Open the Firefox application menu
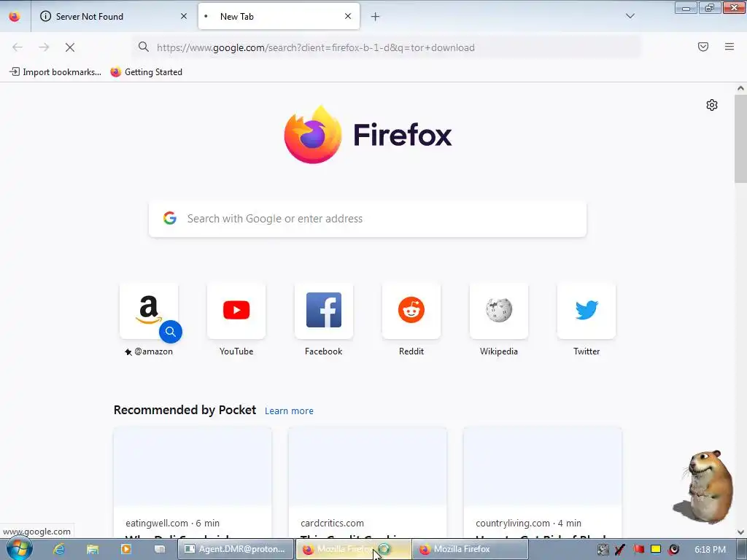Screen dimensions: 747x560 coord(729,47)
